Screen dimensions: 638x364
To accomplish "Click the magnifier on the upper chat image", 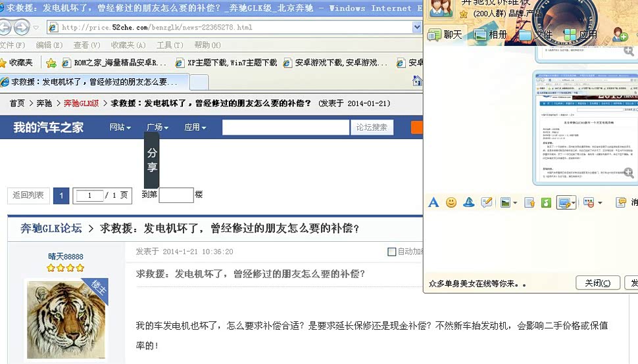I will 629,51.
